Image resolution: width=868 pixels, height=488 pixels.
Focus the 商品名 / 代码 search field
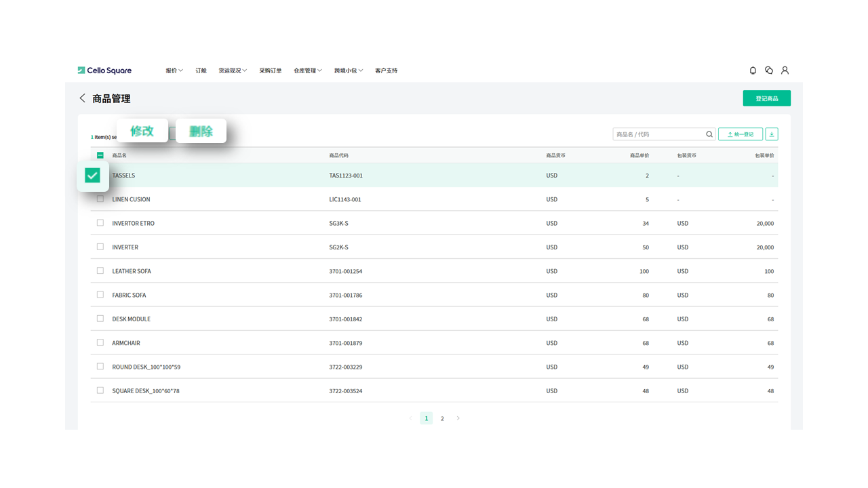coord(658,134)
